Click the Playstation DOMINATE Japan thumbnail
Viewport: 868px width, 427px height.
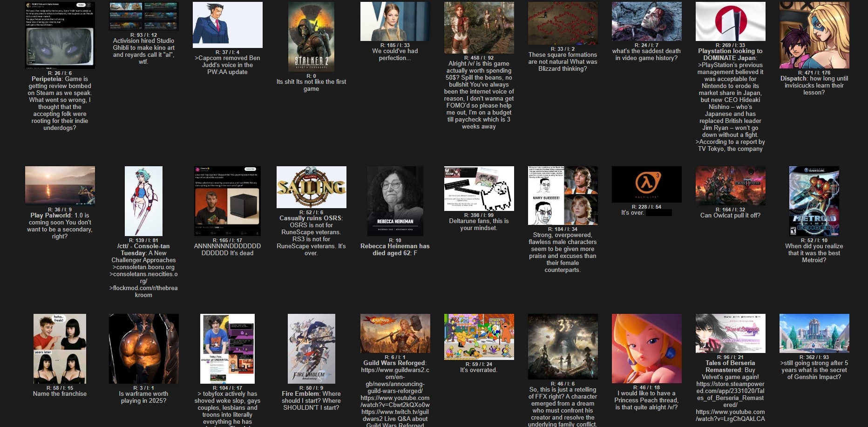pos(731,21)
